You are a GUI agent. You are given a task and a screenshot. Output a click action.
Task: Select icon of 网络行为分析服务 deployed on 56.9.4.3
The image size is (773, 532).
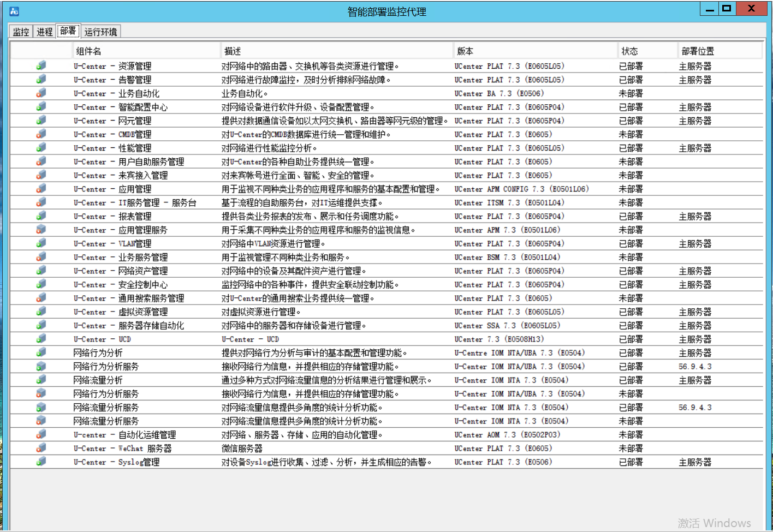41,366
